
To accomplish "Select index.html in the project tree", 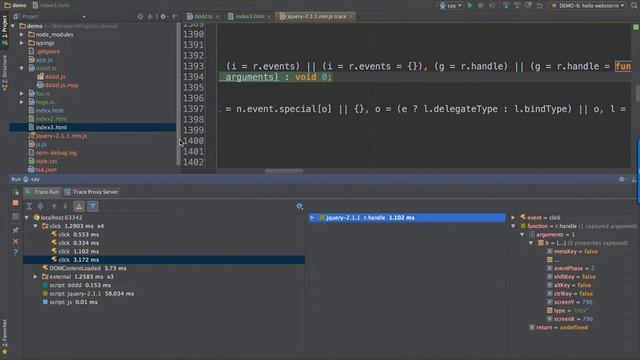I will (x=49, y=110).
